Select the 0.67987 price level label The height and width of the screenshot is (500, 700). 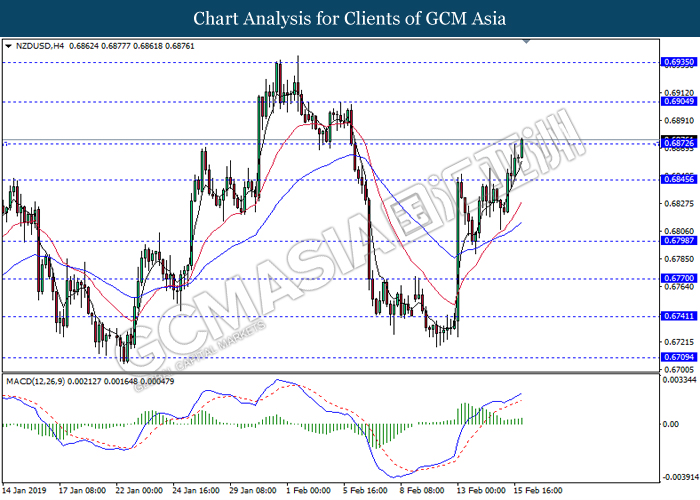click(x=679, y=241)
